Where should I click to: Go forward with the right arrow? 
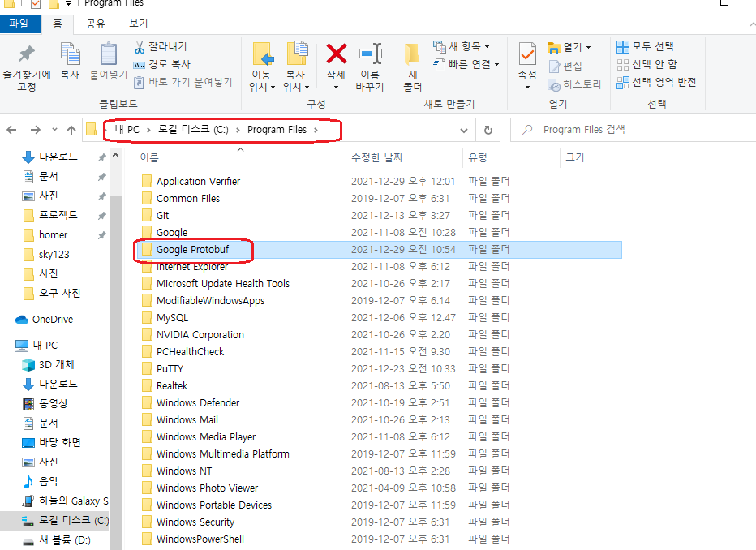[x=35, y=130]
